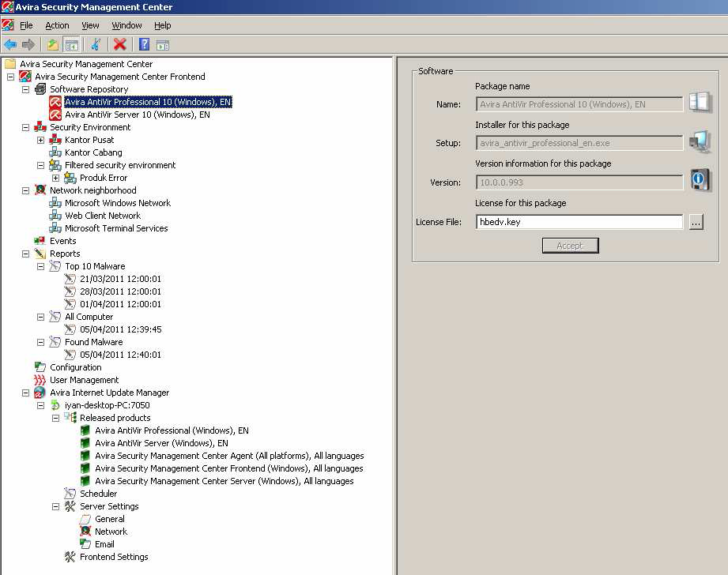
Task: Expand the Produk Error node
Action: click(55, 179)
